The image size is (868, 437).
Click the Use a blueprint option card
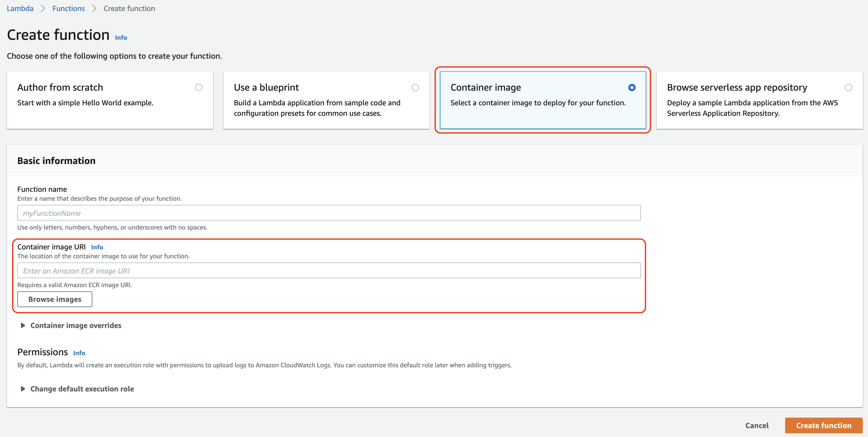click(317, 108)
